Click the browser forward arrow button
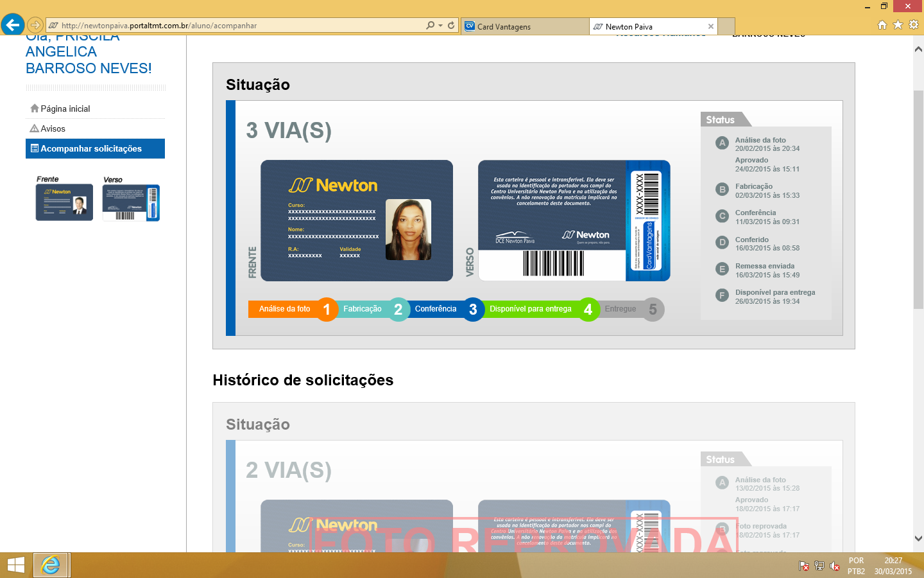 tap(35, 26)
